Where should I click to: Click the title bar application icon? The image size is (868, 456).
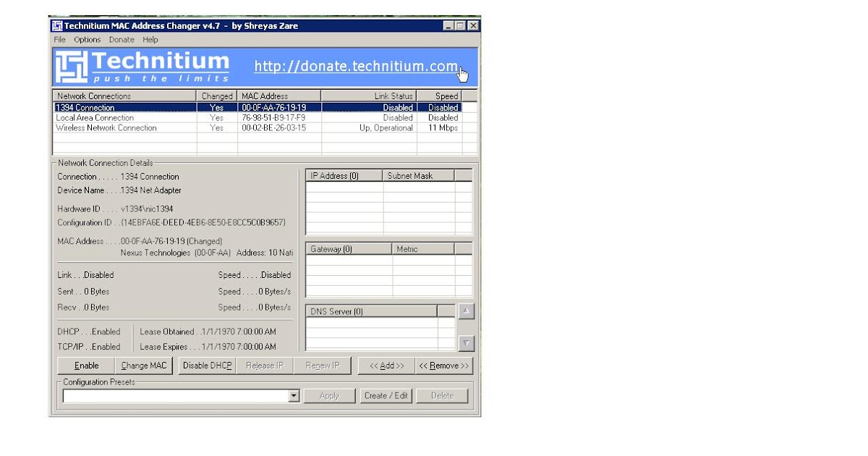[x=57, y=25]
